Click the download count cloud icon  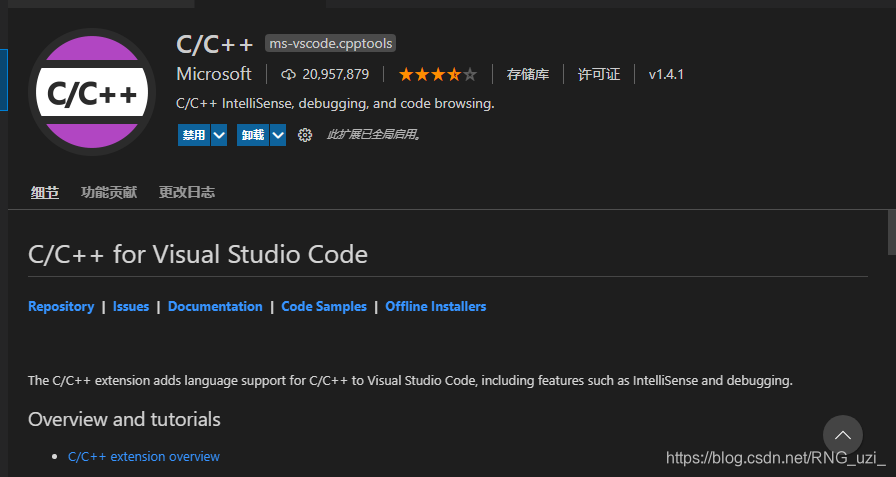(289, 74)
